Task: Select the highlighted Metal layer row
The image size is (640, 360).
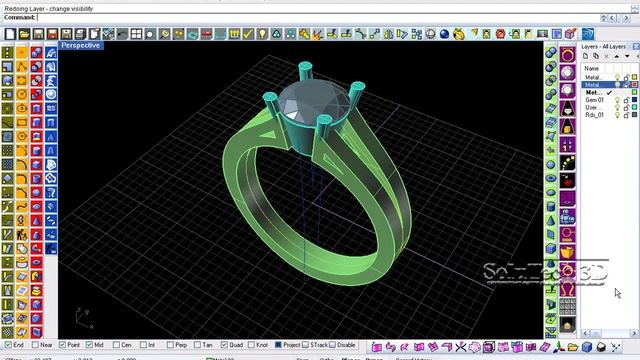Action: [x=610, y=85]
